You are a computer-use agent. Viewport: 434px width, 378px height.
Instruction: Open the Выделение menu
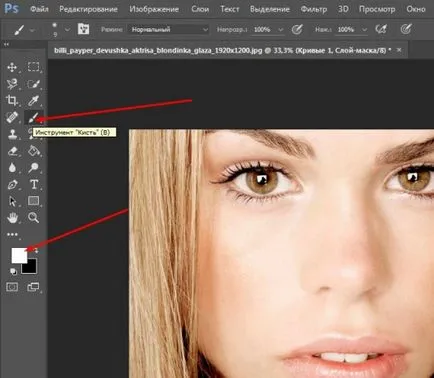pyautogui.click(x=270, y=9)
